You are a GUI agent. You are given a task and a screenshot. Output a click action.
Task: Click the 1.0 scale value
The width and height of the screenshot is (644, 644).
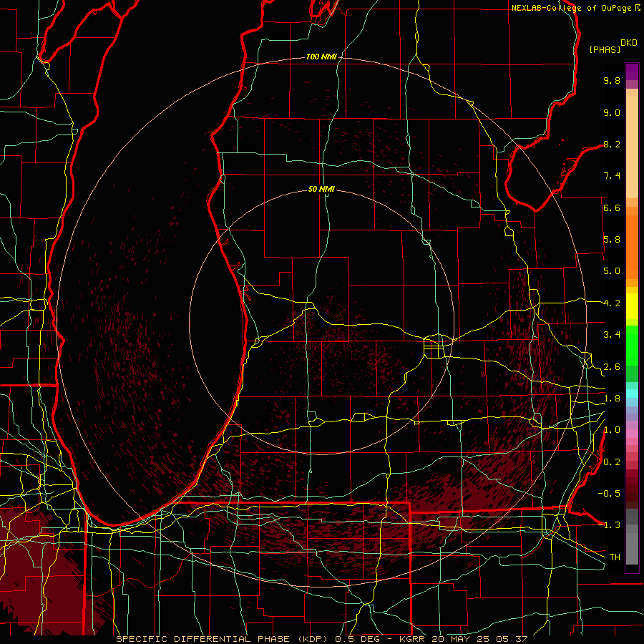click(x=612, y=430)
